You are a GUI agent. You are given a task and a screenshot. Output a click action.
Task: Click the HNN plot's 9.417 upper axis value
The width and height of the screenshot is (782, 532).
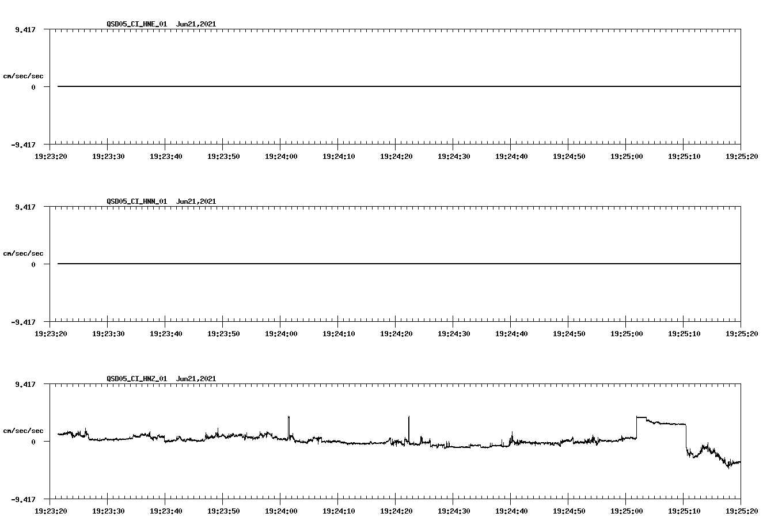25,207
